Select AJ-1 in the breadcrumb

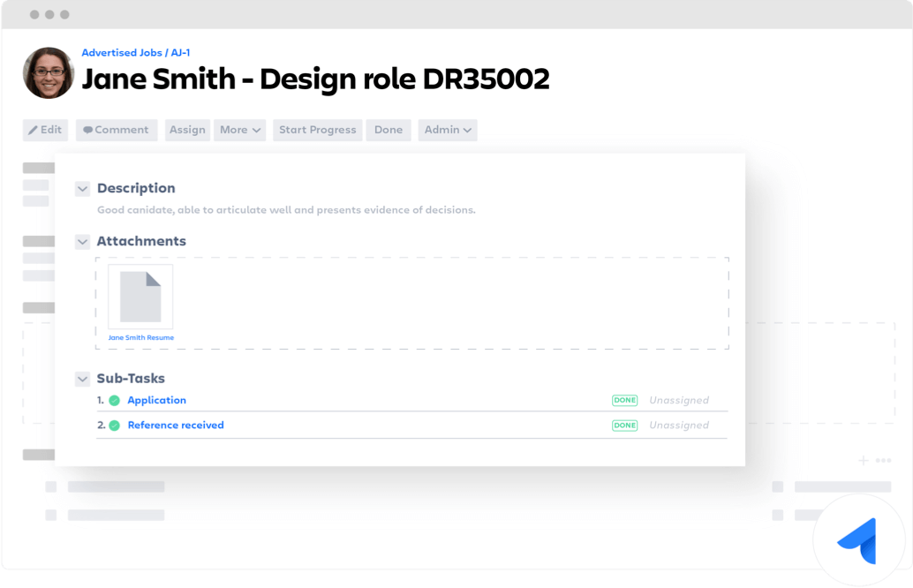pyautogui.click(x=182, y=52)
